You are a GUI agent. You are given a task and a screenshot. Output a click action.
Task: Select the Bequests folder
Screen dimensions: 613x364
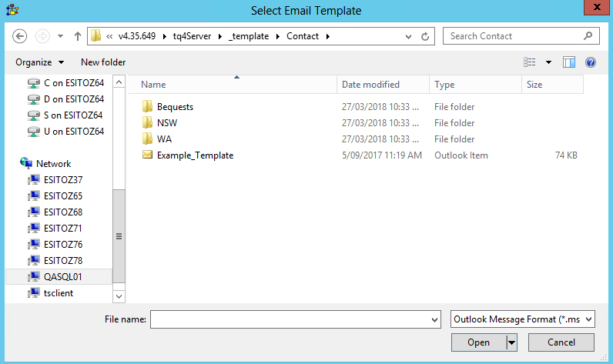(175, 107)
